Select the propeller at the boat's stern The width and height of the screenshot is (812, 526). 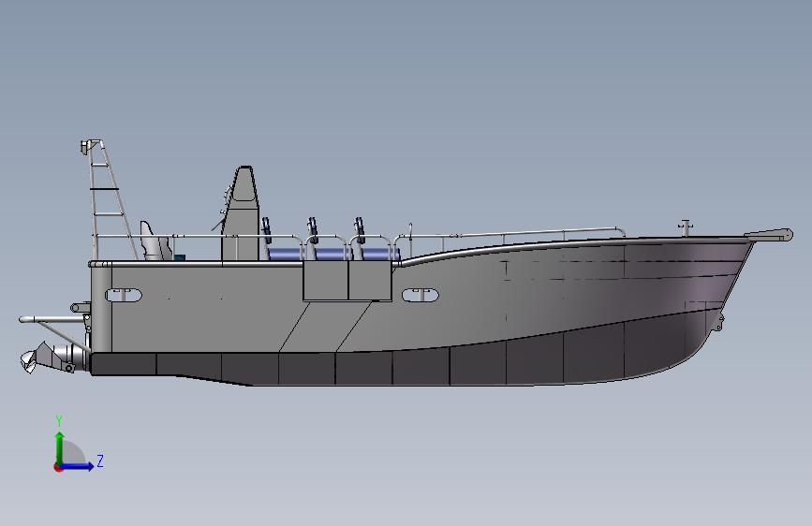tap(28, 360)
